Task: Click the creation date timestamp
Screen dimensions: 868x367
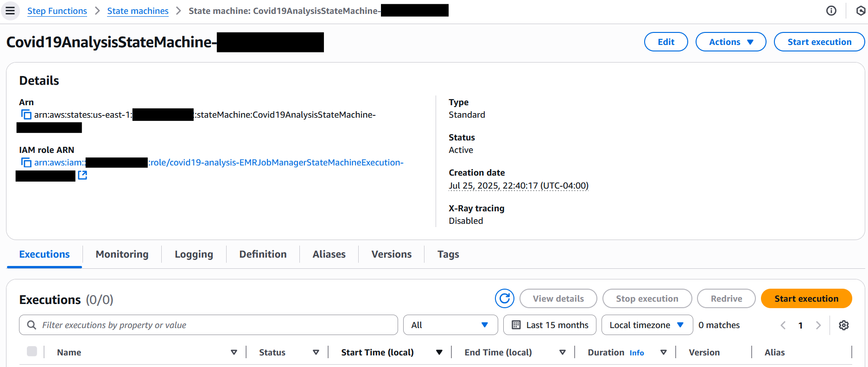Action: point(519,185)
